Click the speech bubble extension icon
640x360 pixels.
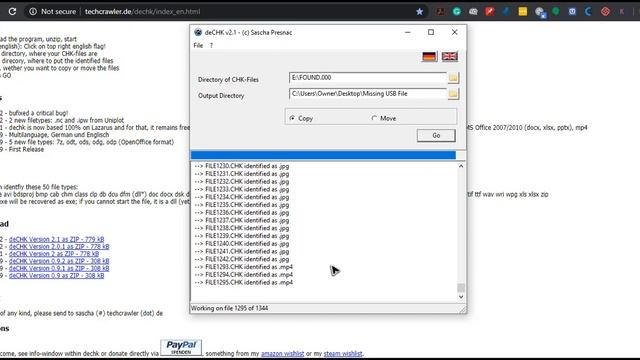(x=473, y=11)
